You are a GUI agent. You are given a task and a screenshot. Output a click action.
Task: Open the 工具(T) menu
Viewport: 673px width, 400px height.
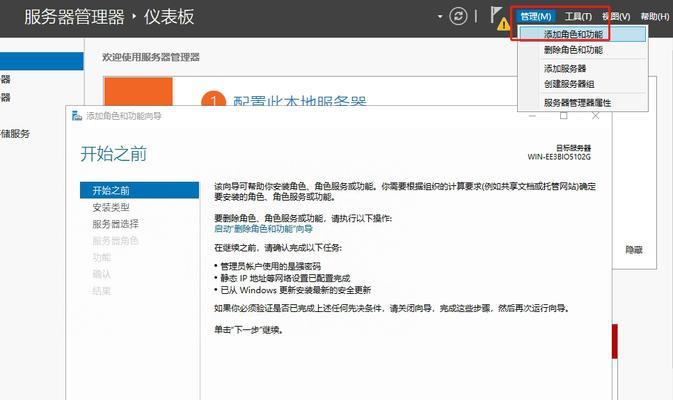(x=578, y=17)
